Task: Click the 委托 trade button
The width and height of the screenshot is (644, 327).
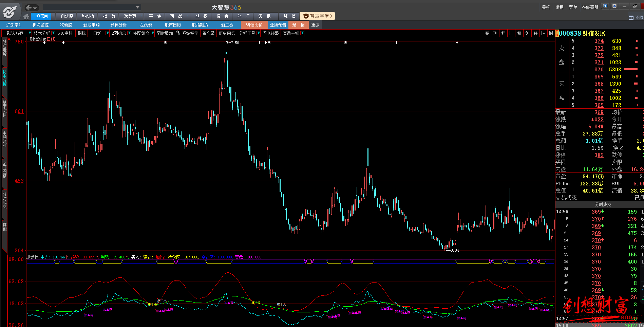Action: click(x=546, y=7)
